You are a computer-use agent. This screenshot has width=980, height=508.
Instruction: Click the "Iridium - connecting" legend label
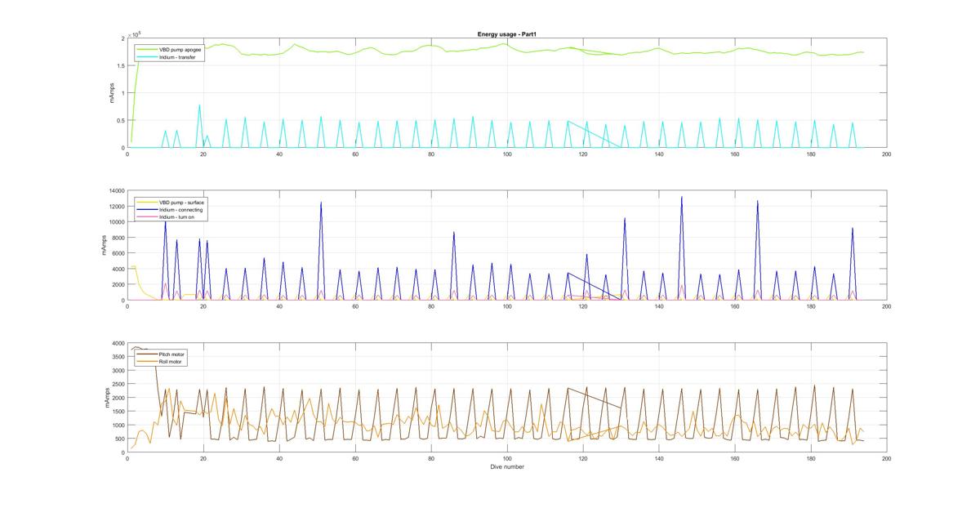point(180,210)
